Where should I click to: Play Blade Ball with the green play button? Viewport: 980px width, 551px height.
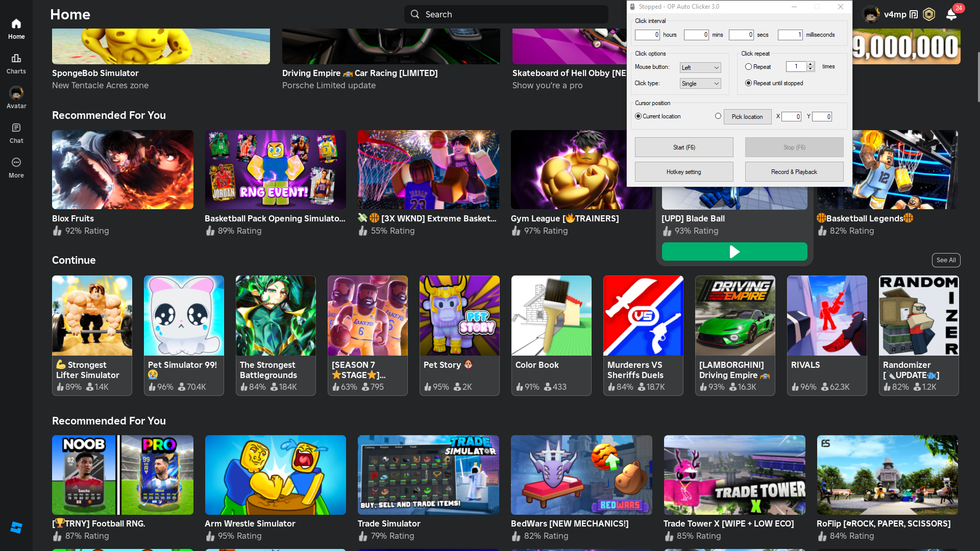pos(734,252)
